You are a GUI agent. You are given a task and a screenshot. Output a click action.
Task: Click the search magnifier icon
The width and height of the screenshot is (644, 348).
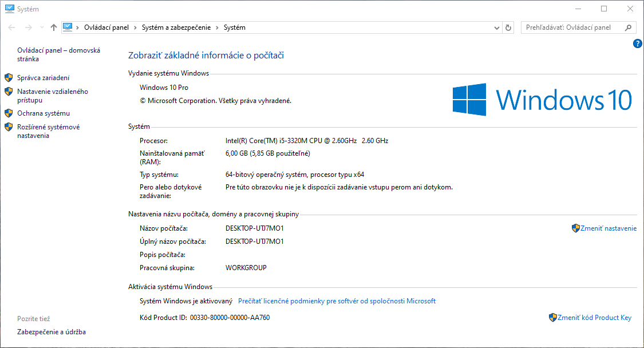pos(629,27)
